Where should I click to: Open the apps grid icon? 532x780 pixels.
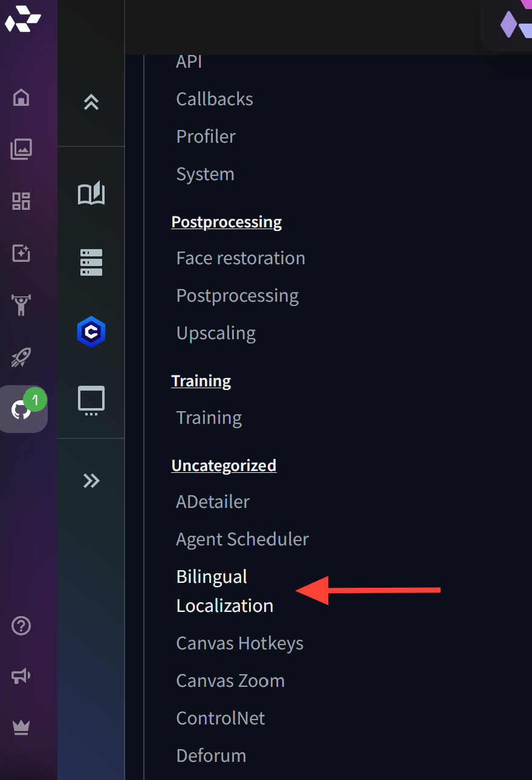[x=21, y=201]
